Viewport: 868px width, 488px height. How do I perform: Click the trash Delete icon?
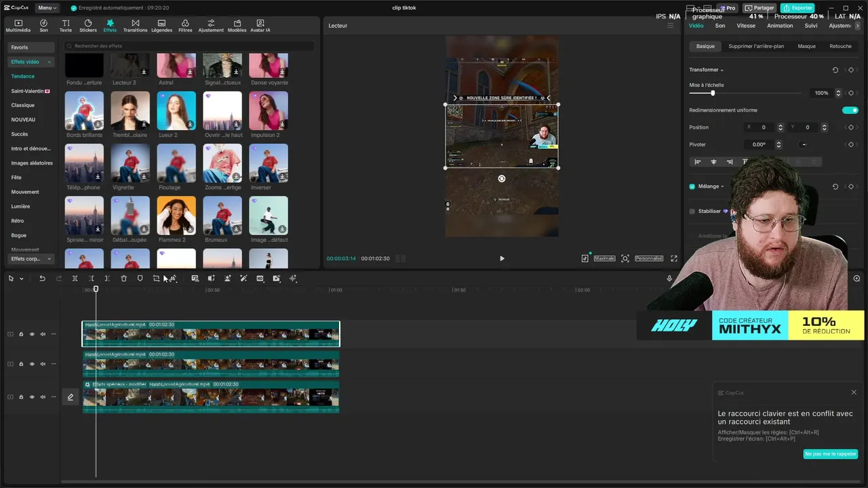click(x=123, y=279)
